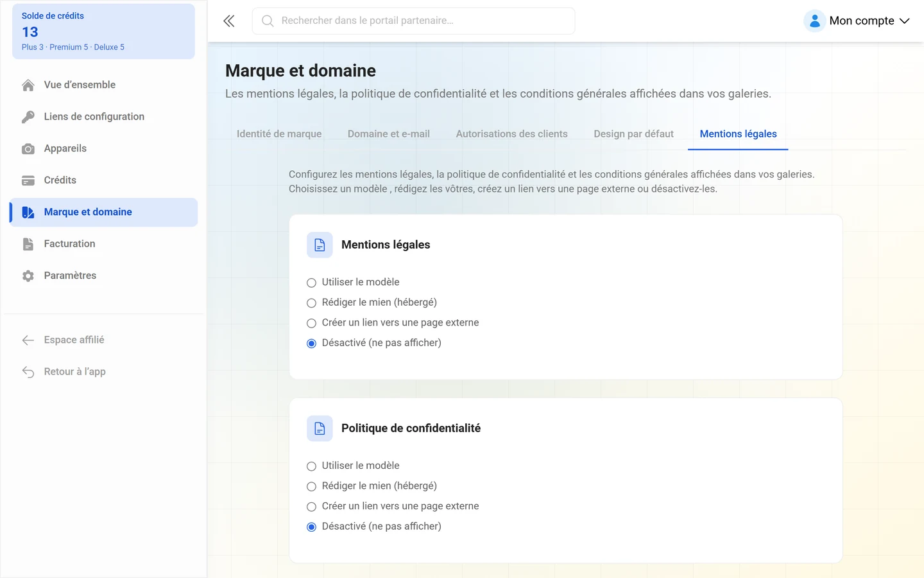
Task: Open the Facturation page
Action: pyautogui.click(x=104, y=244)
